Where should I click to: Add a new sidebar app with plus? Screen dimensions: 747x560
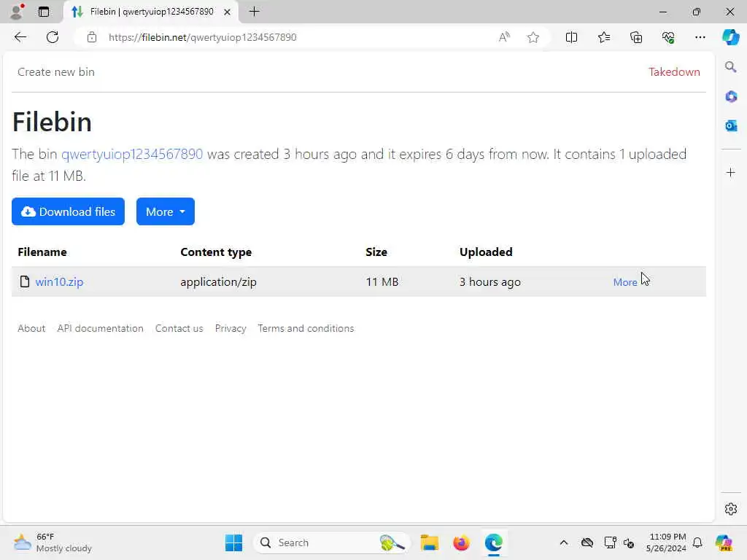731,172
